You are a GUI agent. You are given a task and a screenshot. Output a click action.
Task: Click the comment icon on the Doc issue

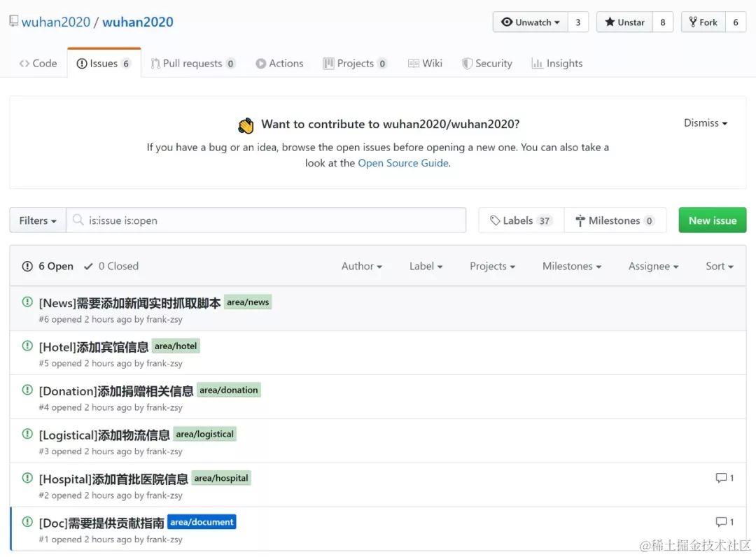click(x=721, y=522)
